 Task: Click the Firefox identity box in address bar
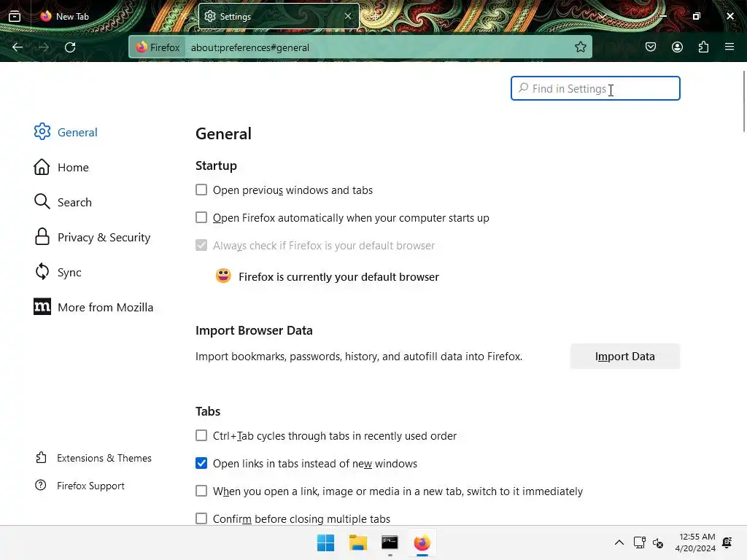tap(158, 47)
